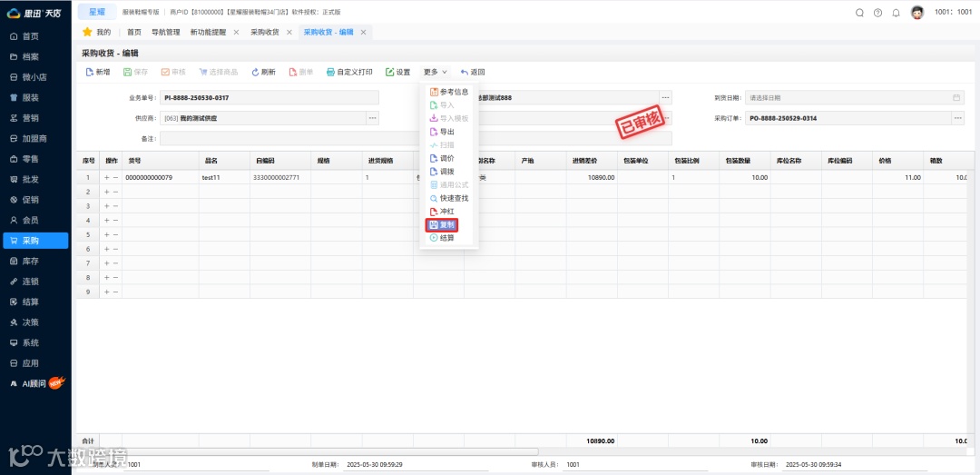Screen dimensions: 980x475
Task: Close the 采购收货 - 编辑 tab
Action: pos(363,32)
